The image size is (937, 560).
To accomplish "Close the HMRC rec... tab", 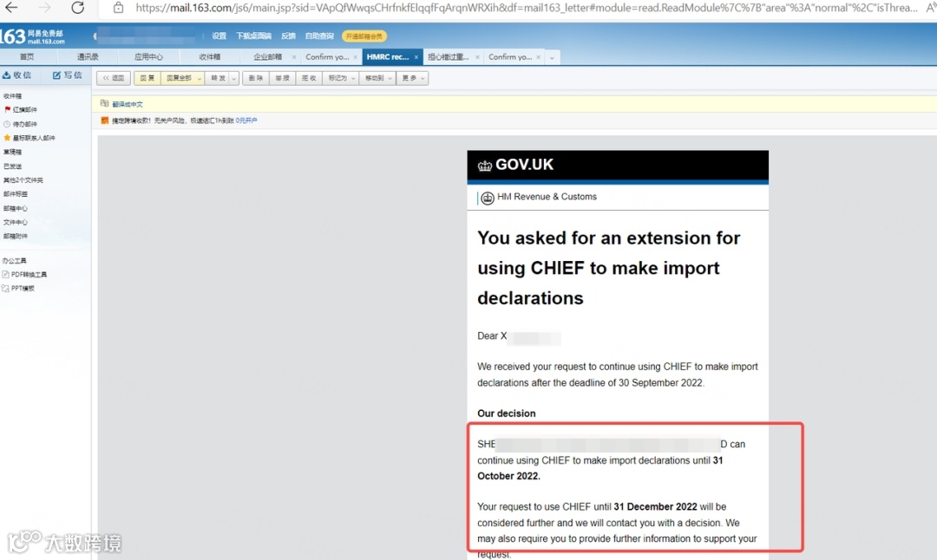I will click(416, 56).
